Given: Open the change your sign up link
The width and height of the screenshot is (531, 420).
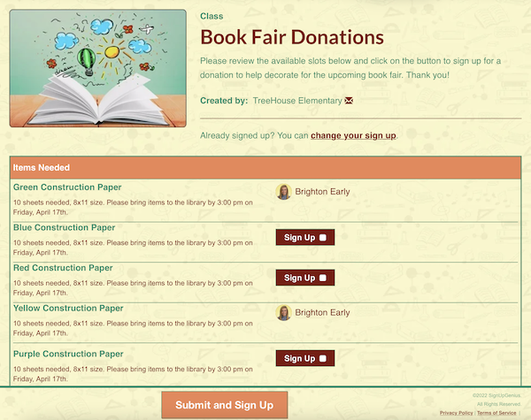Looking at the screenshot, I should [353, 135].
